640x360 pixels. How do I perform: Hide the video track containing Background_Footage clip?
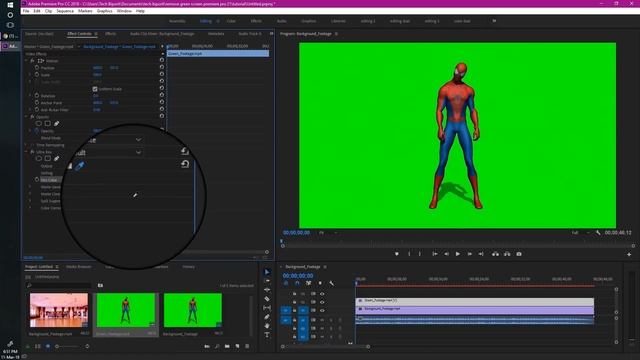click(322, 311)
